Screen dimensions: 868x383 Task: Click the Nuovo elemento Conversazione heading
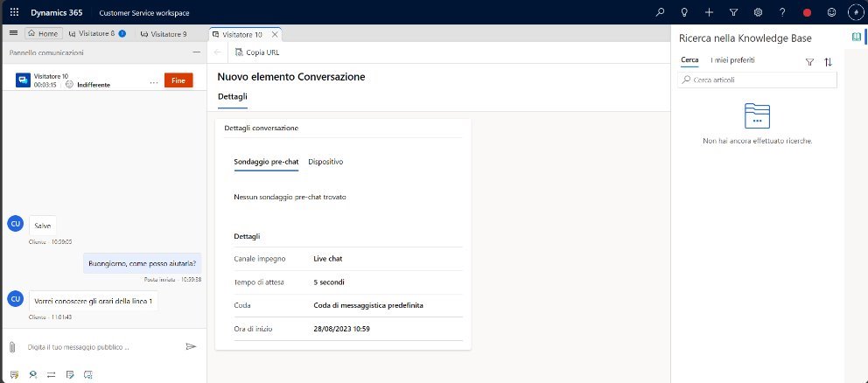coord(291,77)
